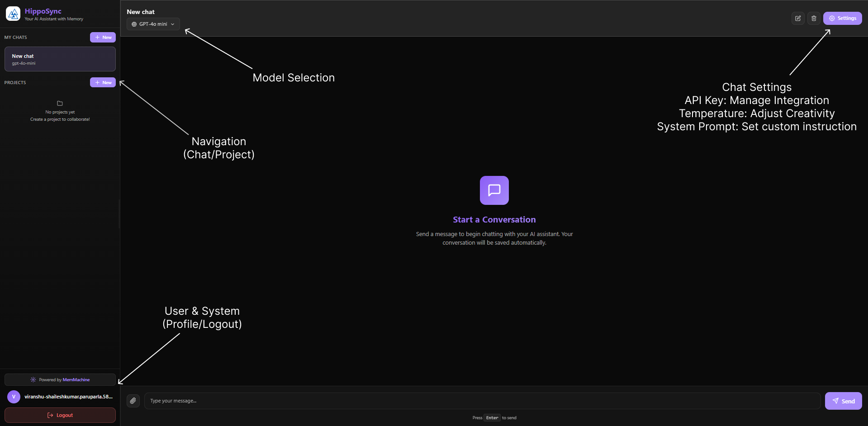Click the HippoSync title text

(x=43, y=11)
